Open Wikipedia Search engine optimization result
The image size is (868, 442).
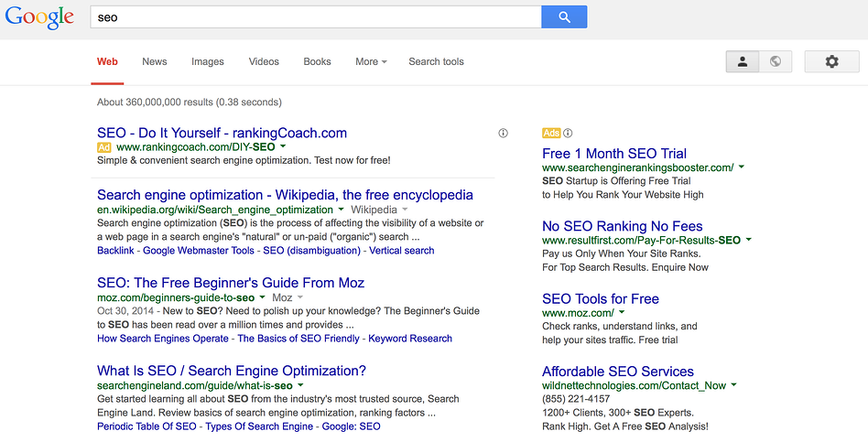pyautogui.click(x=285, y=195)
